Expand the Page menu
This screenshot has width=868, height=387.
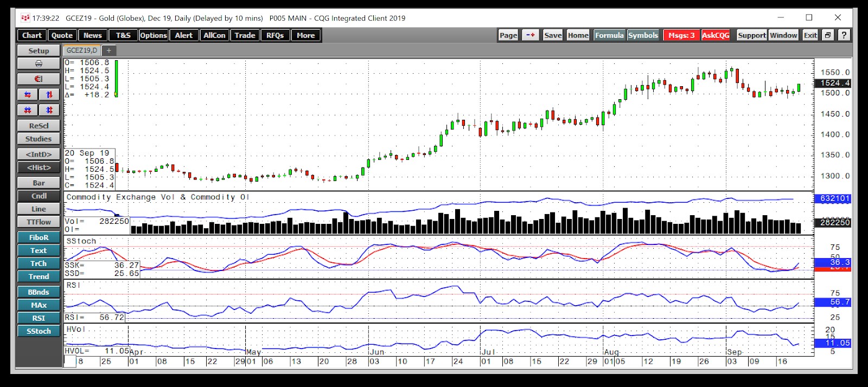508,35
